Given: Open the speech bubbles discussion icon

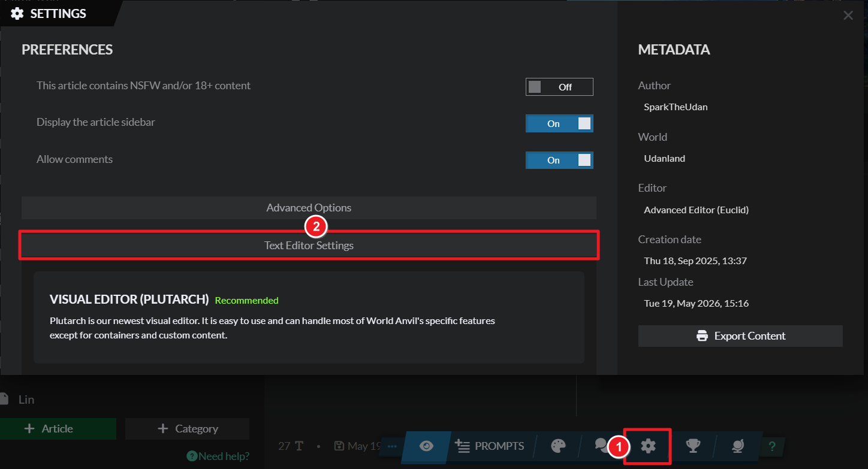Looking at the screenshot, I should pos(601,444).
